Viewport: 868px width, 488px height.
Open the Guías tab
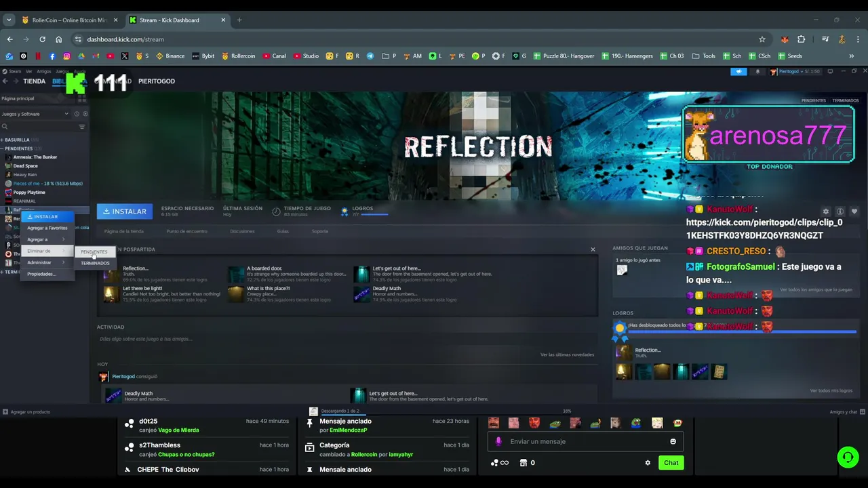point(283,231)
